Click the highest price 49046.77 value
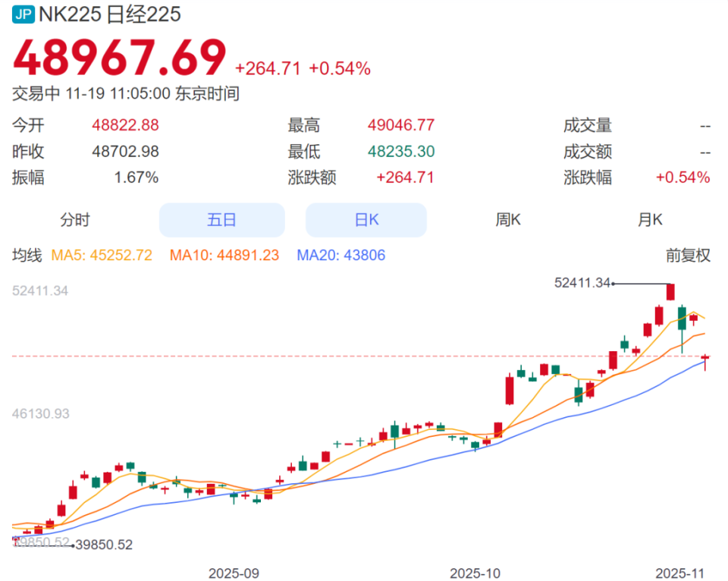Screen dimensions: 728x581 click(400, 125)
